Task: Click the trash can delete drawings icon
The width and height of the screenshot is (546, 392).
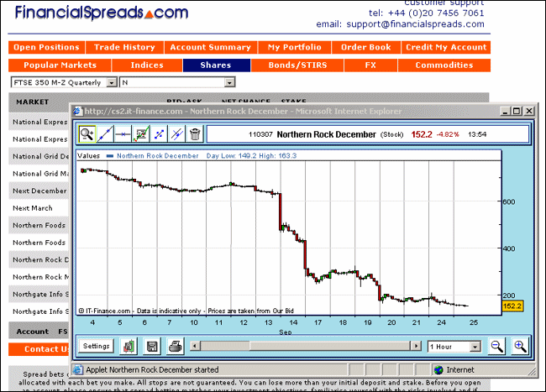Action: [x=195, y=134]
